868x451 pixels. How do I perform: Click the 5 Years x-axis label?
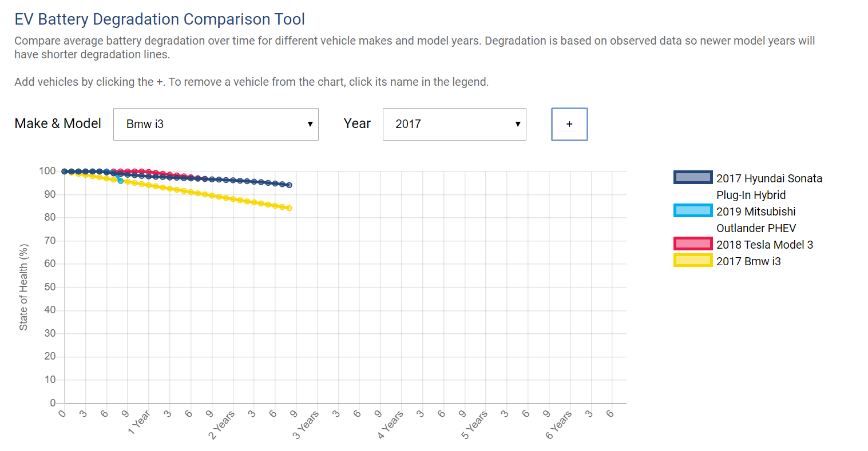474,425
